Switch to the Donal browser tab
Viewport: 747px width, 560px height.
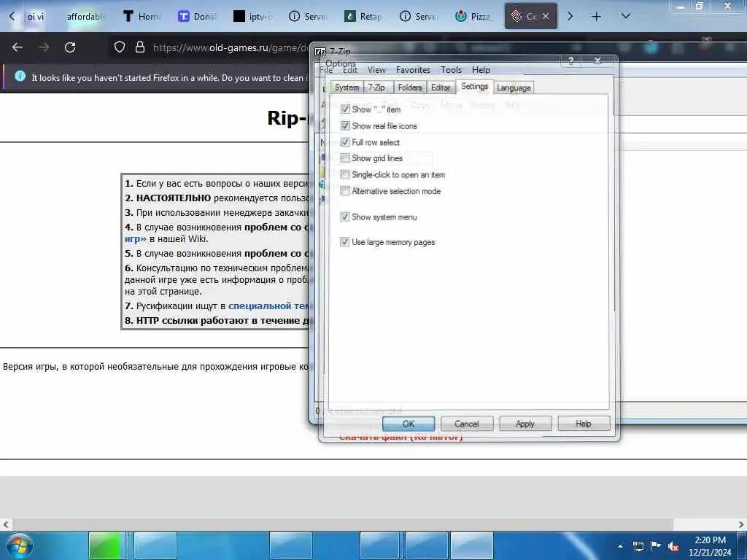[198, 16]
